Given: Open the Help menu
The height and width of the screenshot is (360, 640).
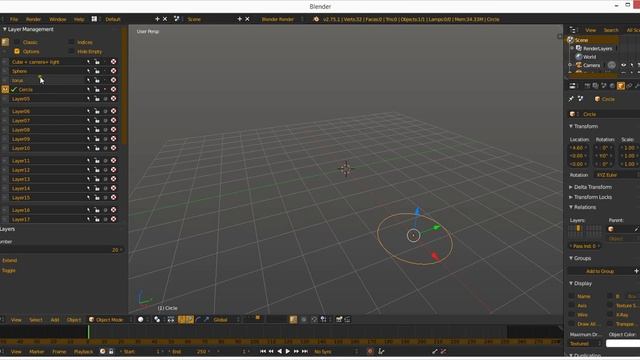Looking at the screenshot, I should 79,19.
